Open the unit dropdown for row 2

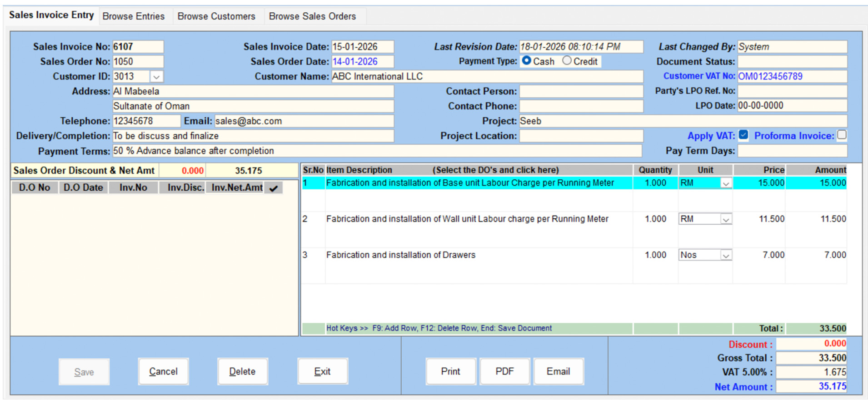coord(726,219)
